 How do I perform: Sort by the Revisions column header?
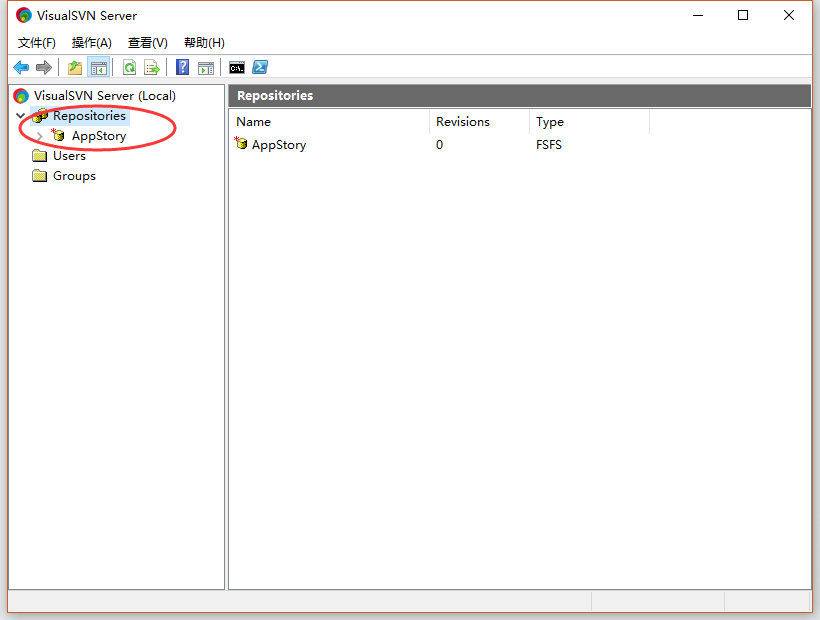point(479,122)
